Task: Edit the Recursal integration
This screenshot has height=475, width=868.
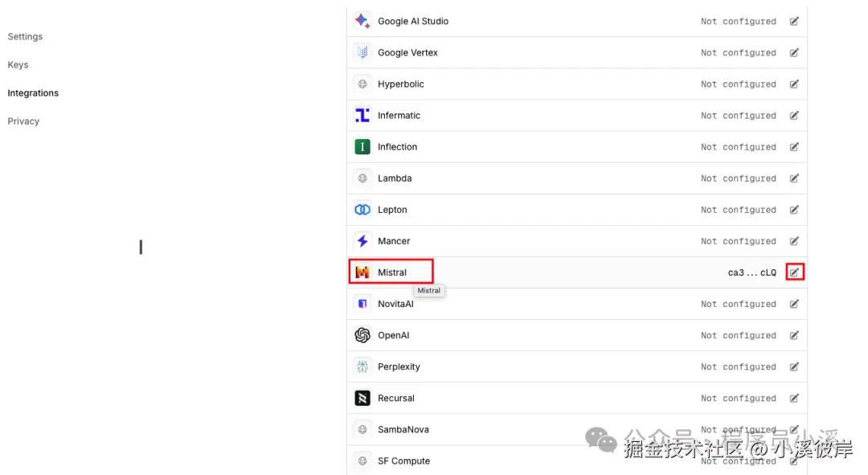Action: click(x=794, y=398)
